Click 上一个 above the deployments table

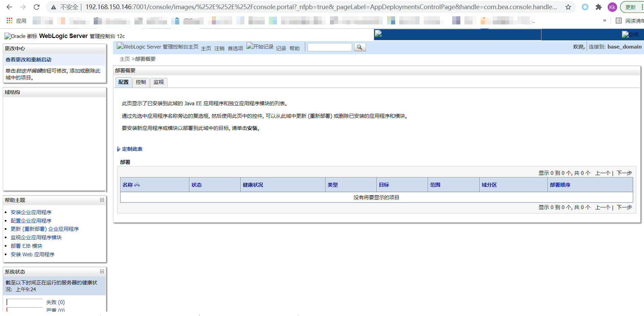pos(603,173)
